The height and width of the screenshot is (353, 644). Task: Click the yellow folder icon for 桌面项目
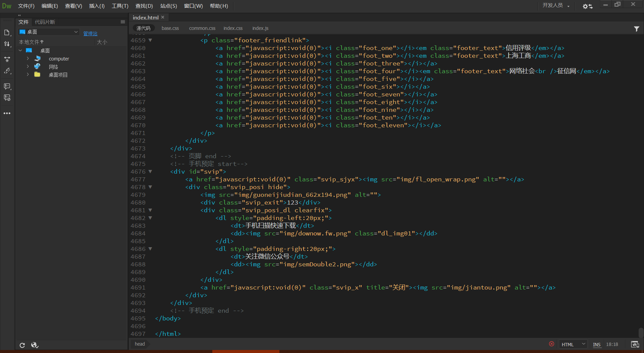37,75
